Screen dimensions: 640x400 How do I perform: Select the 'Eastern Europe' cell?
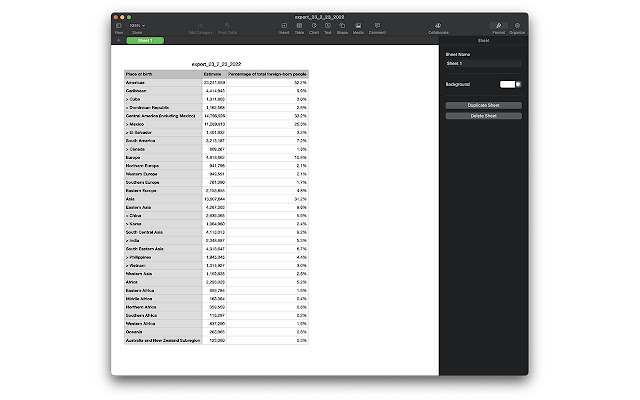click(163, 191)
